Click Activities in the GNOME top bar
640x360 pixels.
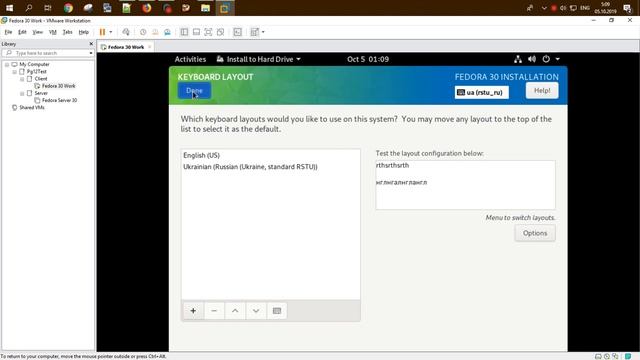click(190, 59)
